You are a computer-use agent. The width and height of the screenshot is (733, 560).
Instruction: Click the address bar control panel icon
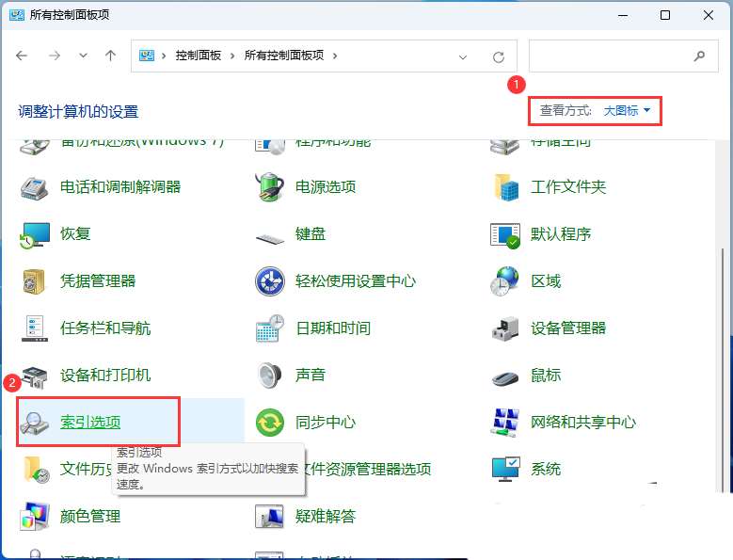pyautogui.click(x=147, y=56)
